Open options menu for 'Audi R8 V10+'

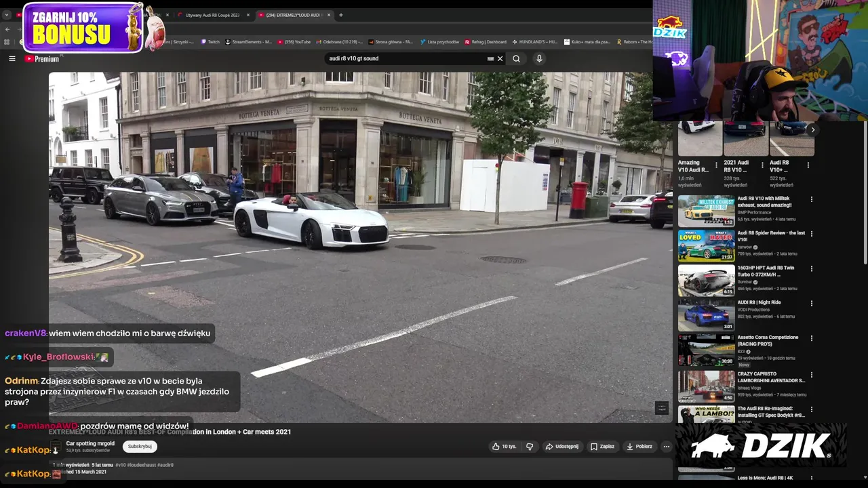pos(808,165)
